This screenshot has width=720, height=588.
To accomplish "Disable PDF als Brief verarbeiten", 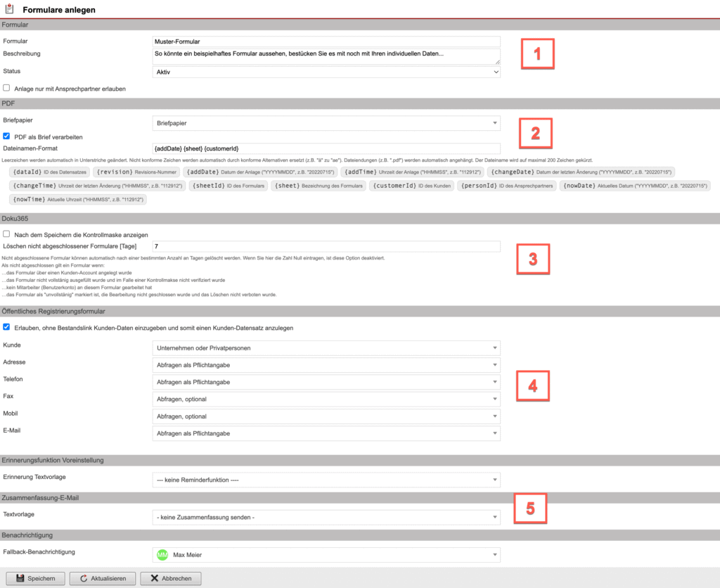I will [x=6, y=137].
